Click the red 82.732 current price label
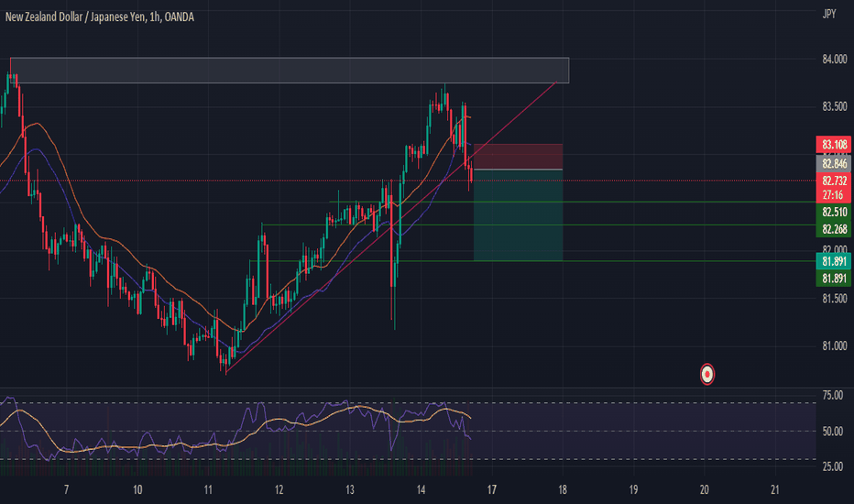The image size is (854, 504). click(x=834, y=181)
